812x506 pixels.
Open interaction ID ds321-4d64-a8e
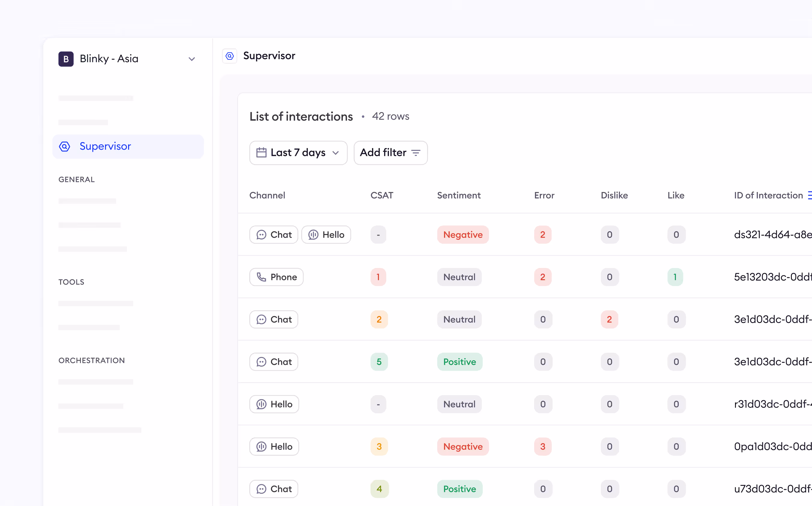pos(772,235)
